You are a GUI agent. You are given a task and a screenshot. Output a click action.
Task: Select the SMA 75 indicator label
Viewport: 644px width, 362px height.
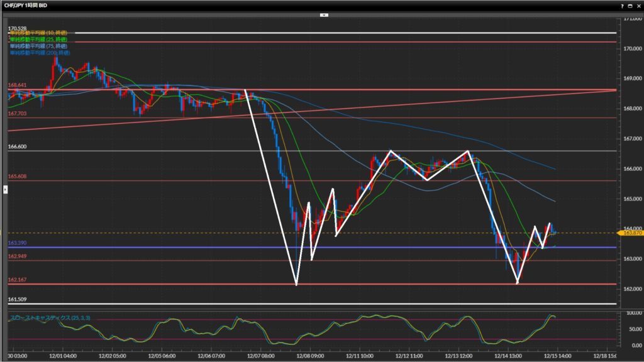pyautogui.click(x=38, y=46)
